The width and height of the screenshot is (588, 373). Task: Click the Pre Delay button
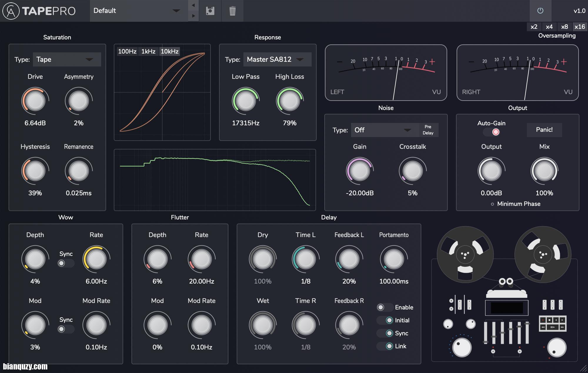point(428,130)
